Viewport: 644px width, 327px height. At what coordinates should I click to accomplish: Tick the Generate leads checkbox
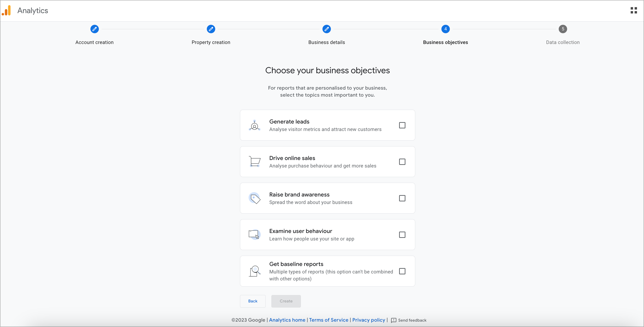[402, 125]
